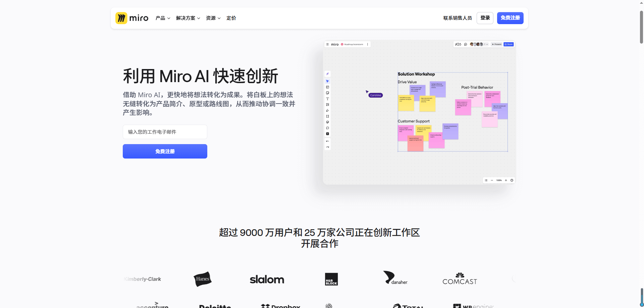This screenshot has height=308, width=644.
Task: Click the help question mark icon on board
Action: click(512, 180)
